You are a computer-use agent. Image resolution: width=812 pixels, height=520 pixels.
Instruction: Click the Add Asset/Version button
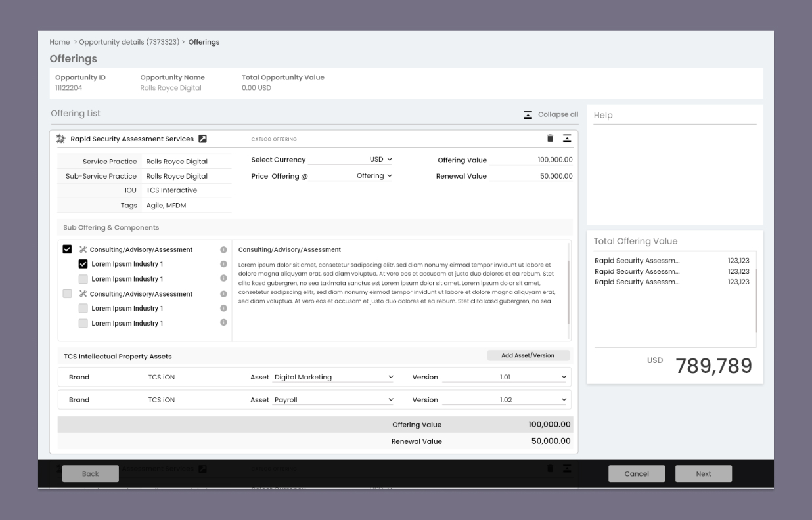528,355
